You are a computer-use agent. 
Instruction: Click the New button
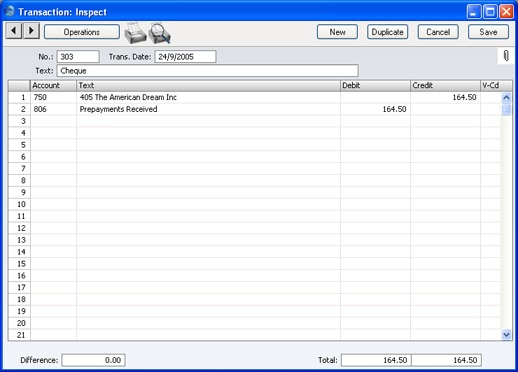[337, 32]
